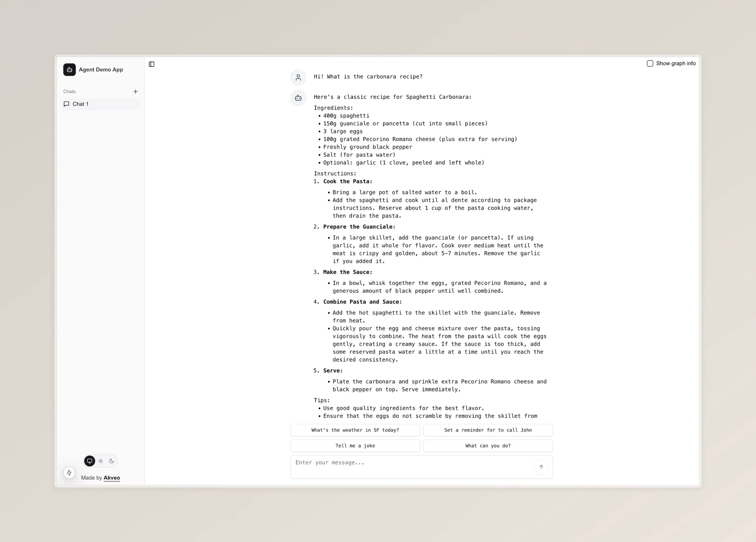The width and height of the screenshot is (756, 542).
Task: Select the system theme monitor icon
Action: coord(90,461)
